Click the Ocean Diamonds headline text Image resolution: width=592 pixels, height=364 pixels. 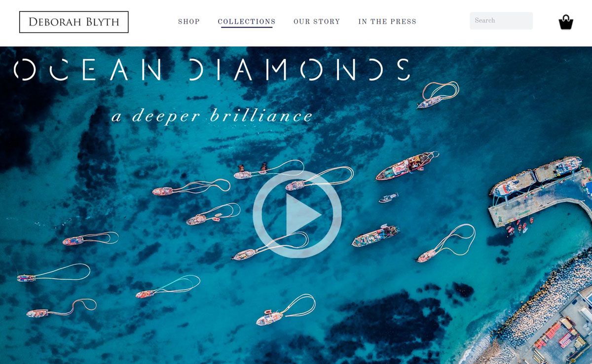point(212,70)
